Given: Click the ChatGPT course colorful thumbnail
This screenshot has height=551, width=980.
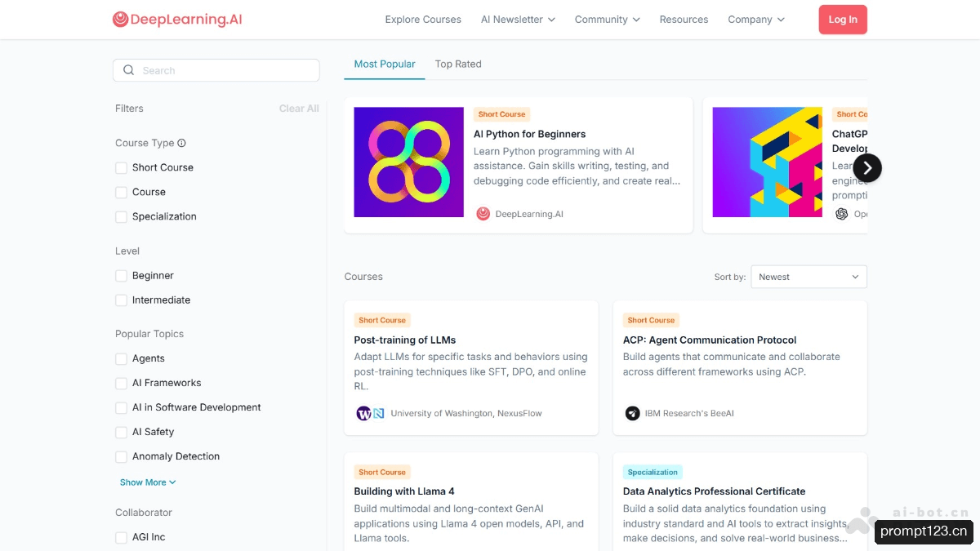Looking at the screenshot, I should [768, 162].
